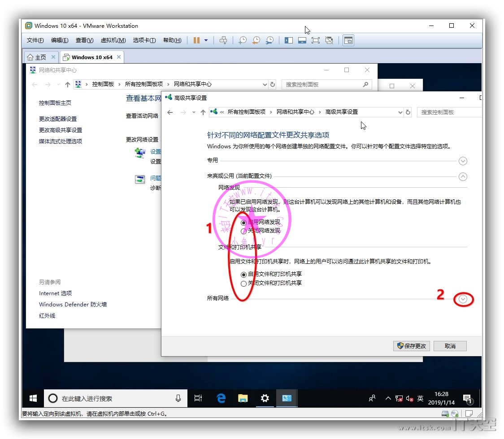
Task: Go back in the 高级共享设置 window
Action: point(170,112)
